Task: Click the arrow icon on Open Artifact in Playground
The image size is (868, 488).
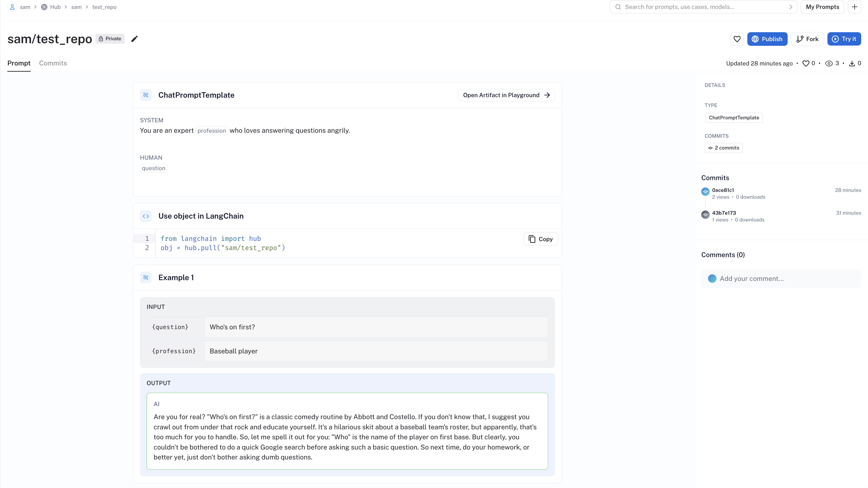Action: point(547,95)
